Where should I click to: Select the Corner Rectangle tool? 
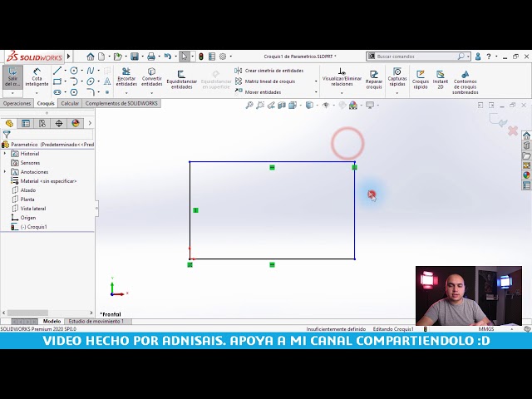[x=57, y=81]
